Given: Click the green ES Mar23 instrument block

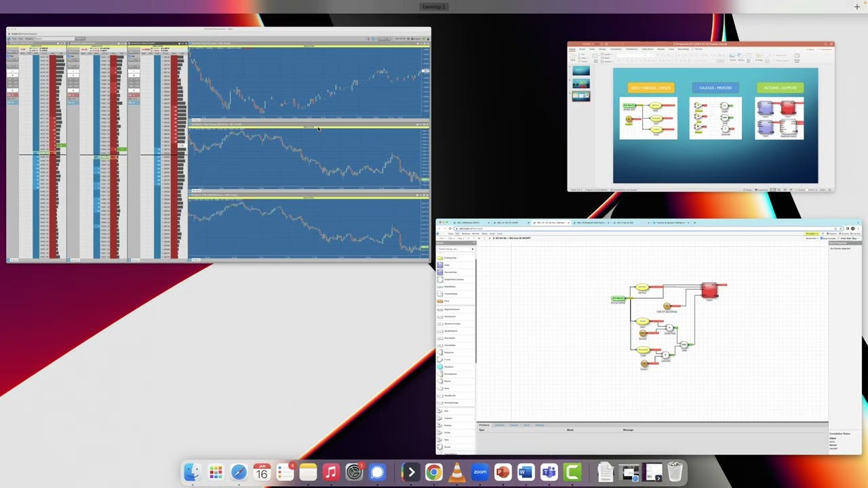Looking at the screenshot, I should point(618,298).
